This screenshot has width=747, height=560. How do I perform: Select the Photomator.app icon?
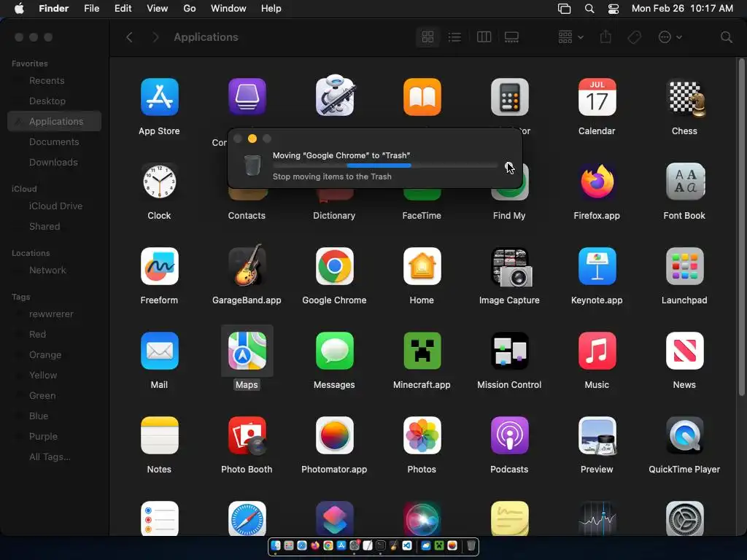point(334,435)
